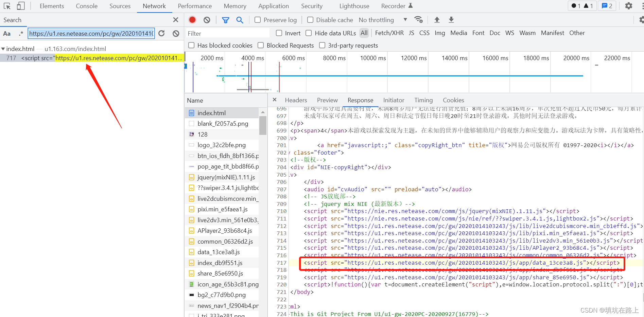The width and height of the screenshot is (644, 317).
Task: Export HAR file download icon
Action: [451, 20]
